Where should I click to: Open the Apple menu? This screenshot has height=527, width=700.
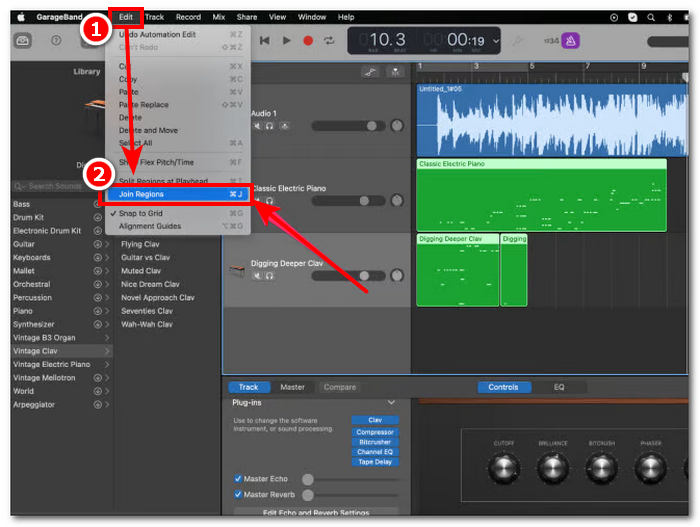pos(21,17)
